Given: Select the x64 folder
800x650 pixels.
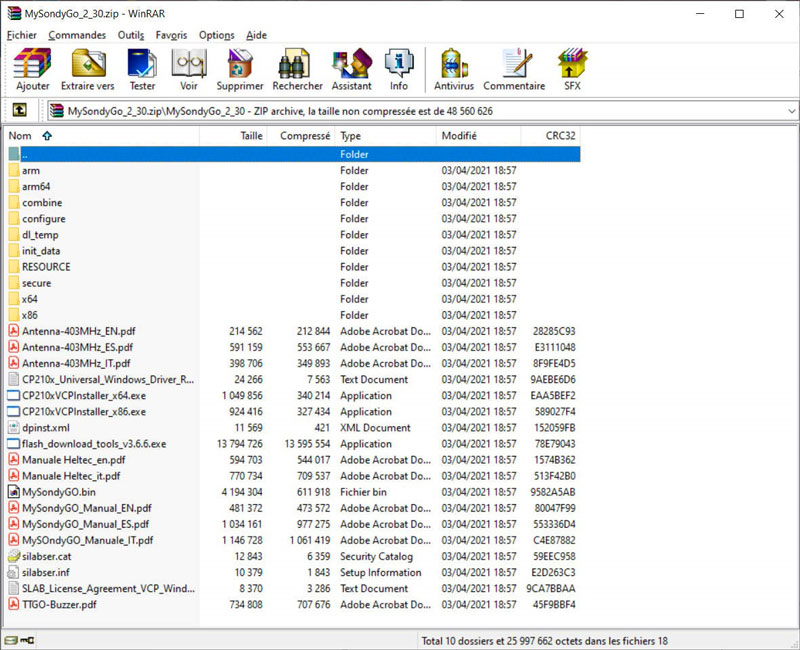Looking at the screenshot, I should coord(294,299).
